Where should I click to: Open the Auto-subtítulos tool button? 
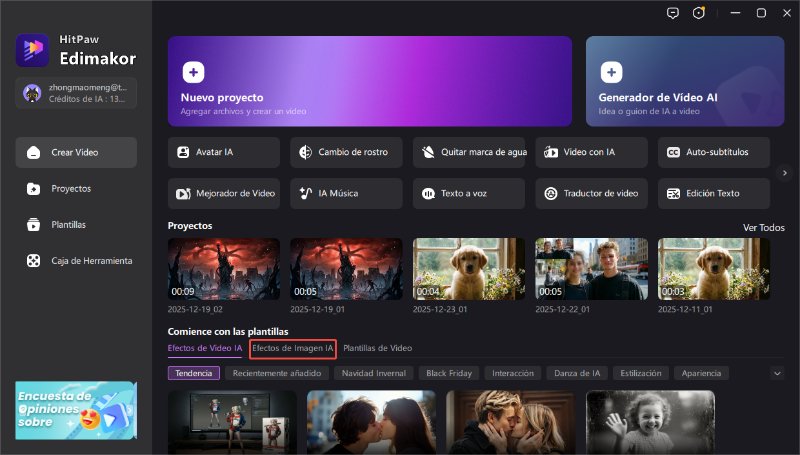[714, 152]
